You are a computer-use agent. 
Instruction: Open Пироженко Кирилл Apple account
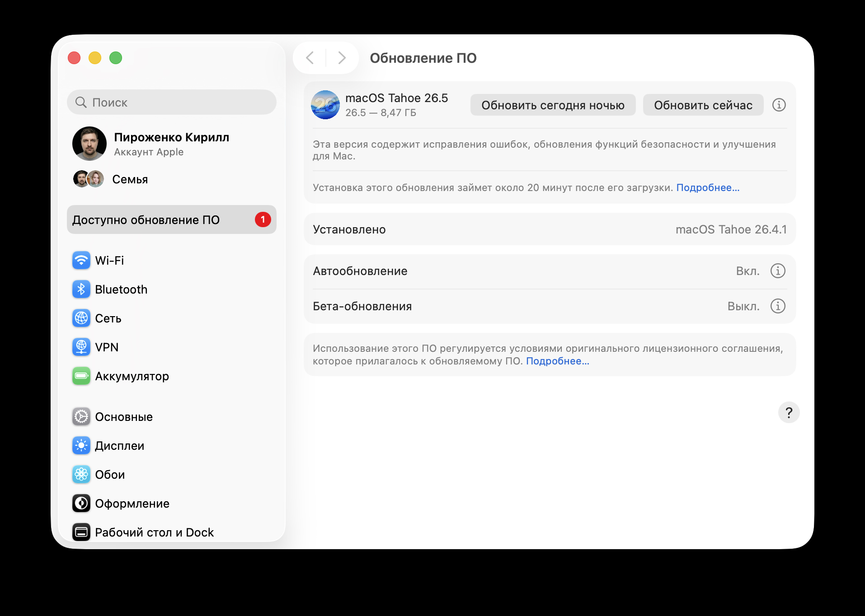[x=172, y=144]
